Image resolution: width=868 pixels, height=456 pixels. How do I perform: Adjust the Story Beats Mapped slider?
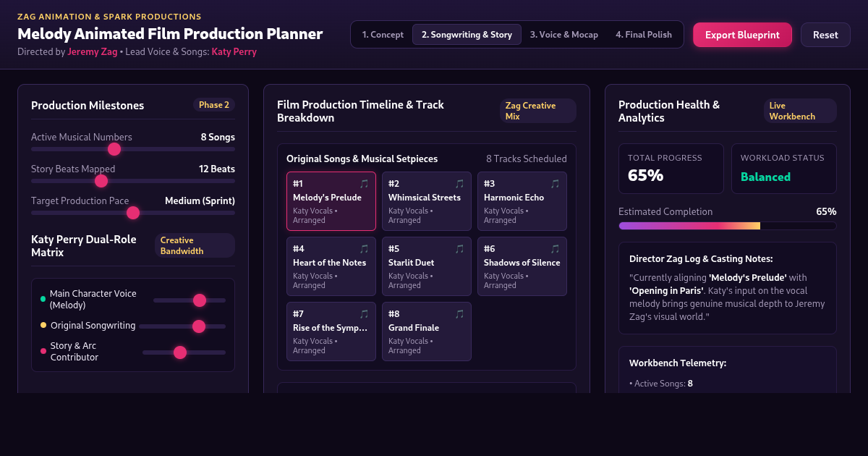point(133,181)
